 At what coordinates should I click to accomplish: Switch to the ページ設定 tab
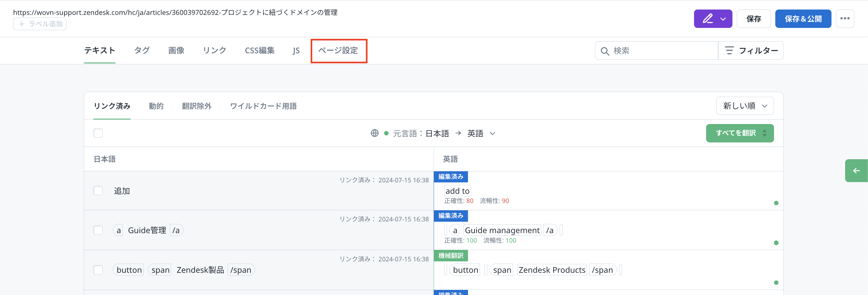click(x=338, y=50)
